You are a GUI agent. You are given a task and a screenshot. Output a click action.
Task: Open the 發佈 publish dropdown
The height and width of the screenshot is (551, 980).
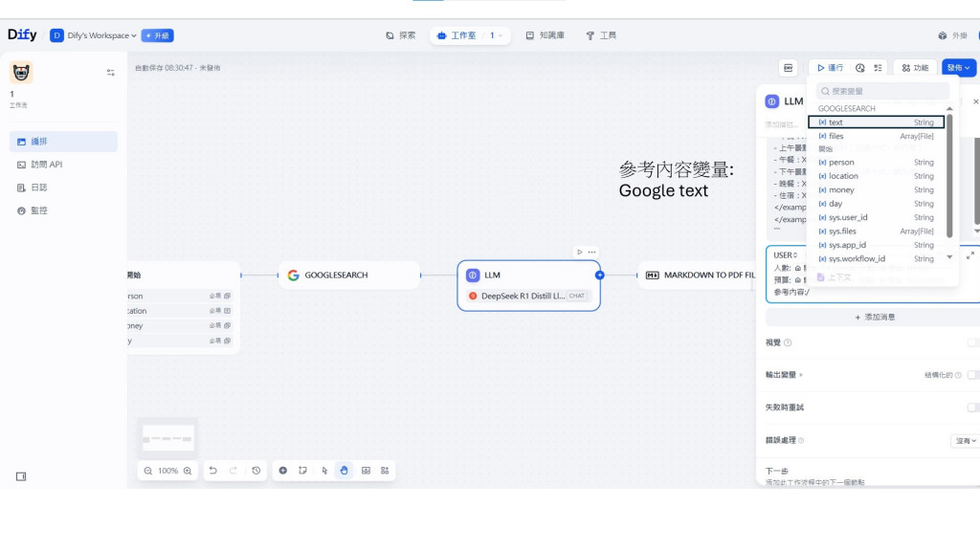(959, 68)
